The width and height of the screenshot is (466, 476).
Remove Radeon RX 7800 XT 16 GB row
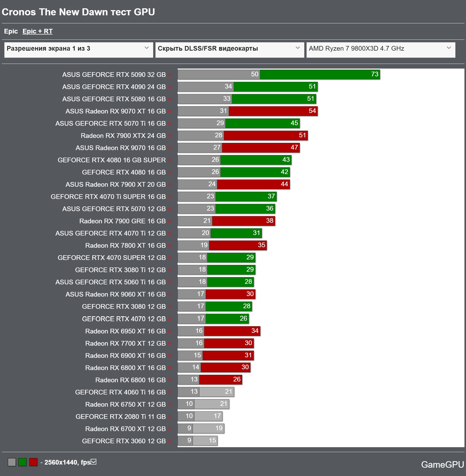(170, 246)
